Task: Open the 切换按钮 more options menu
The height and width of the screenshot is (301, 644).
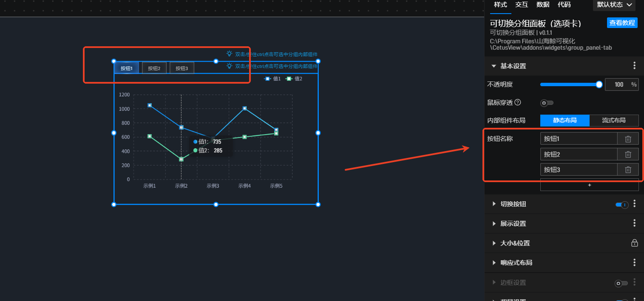Action: tap(634, 204)
